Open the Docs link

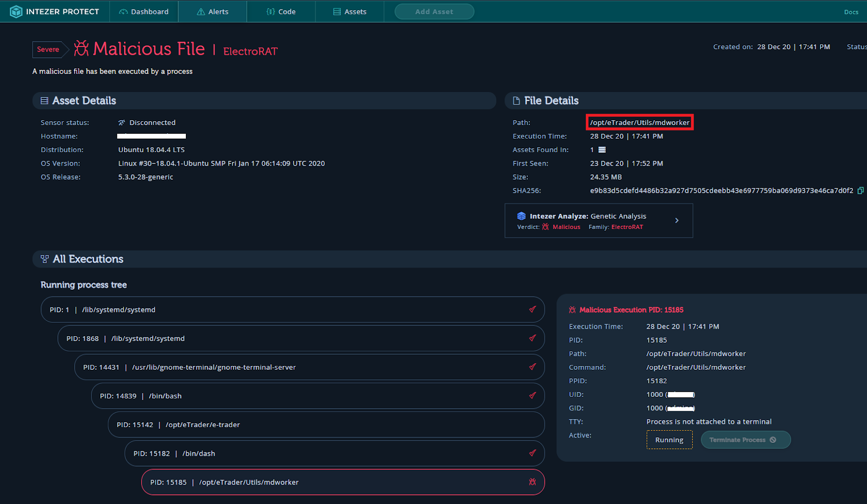(x=851, y=12)
